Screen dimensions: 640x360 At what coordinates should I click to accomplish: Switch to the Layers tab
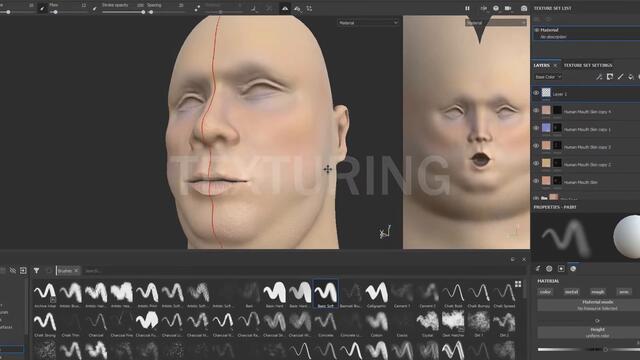coord(542,65)
